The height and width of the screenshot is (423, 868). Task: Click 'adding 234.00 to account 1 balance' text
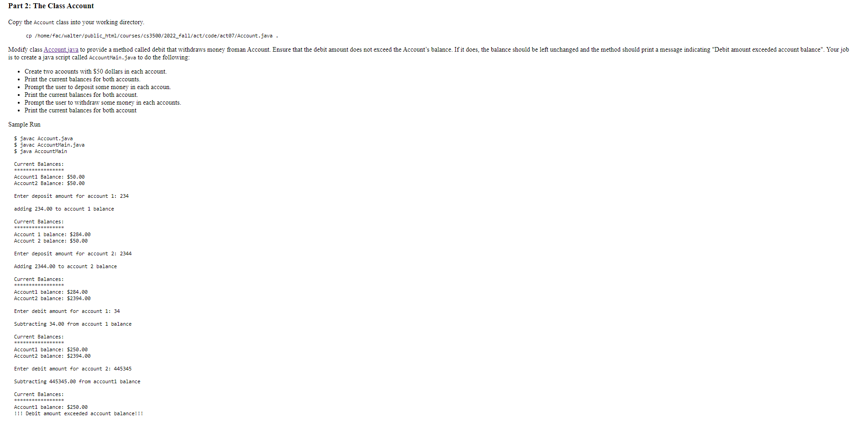tap(64, 209)
